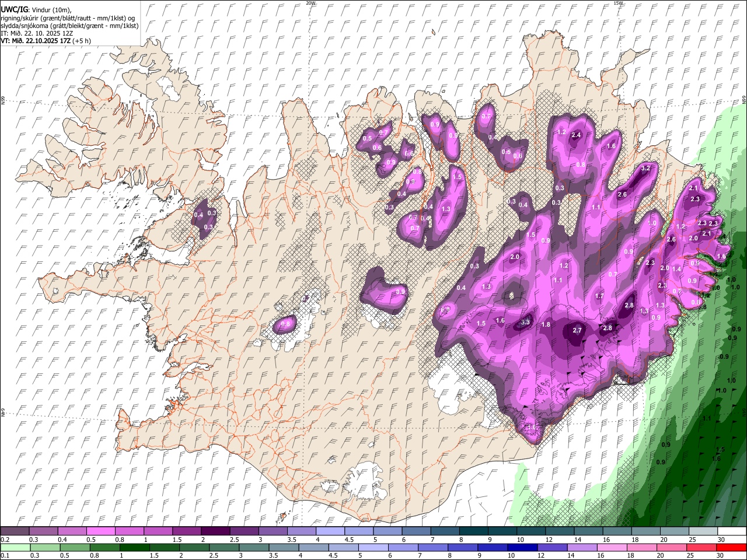Pick the steel blue upper-row swatch labeled 6
Image resolution: width=747 pixels, height=560 pixels.
point(416,531)
